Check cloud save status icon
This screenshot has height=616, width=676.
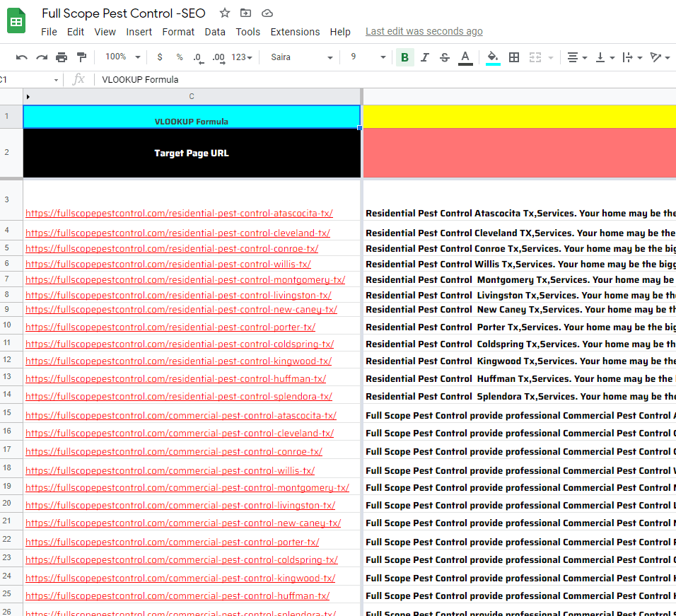click(267, 13)
